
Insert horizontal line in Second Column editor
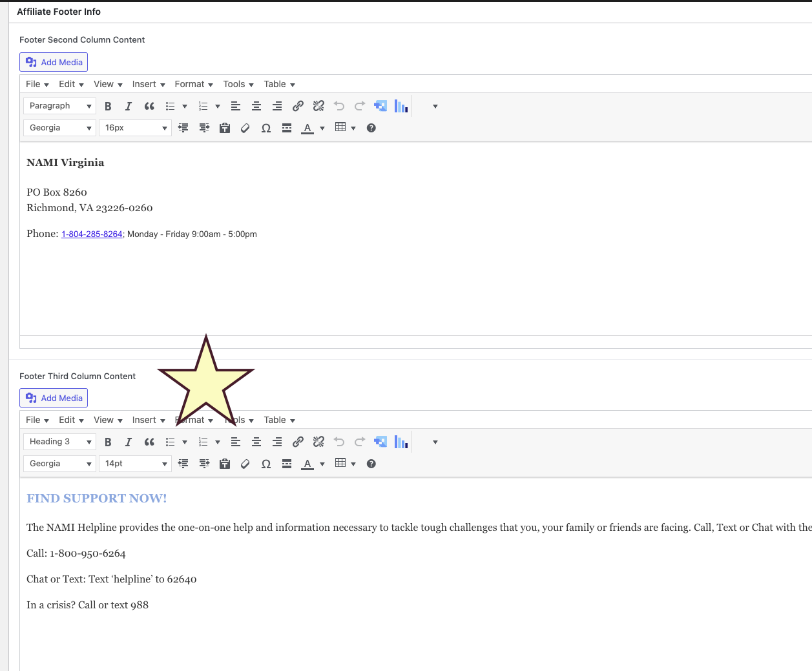tap(287, 128)
